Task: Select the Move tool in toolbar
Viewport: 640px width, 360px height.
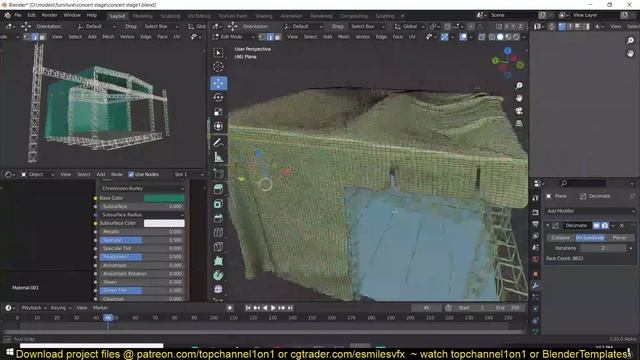Action: (x=218, y=83)
